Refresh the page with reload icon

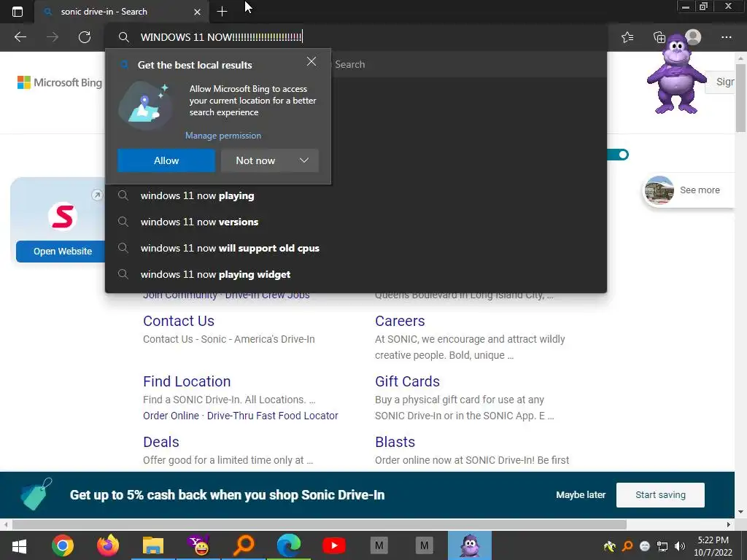click(85, 37)
